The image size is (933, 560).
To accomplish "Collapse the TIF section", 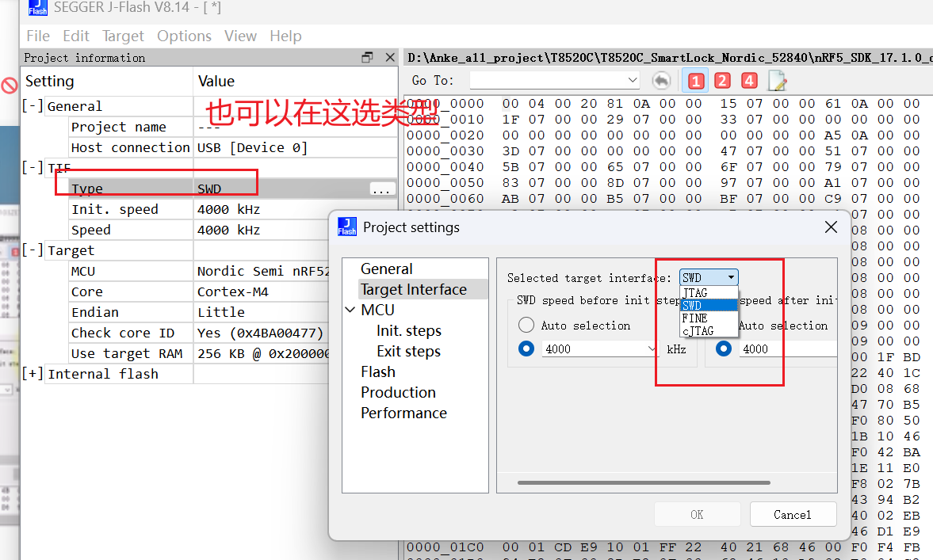I will [33, 168].
